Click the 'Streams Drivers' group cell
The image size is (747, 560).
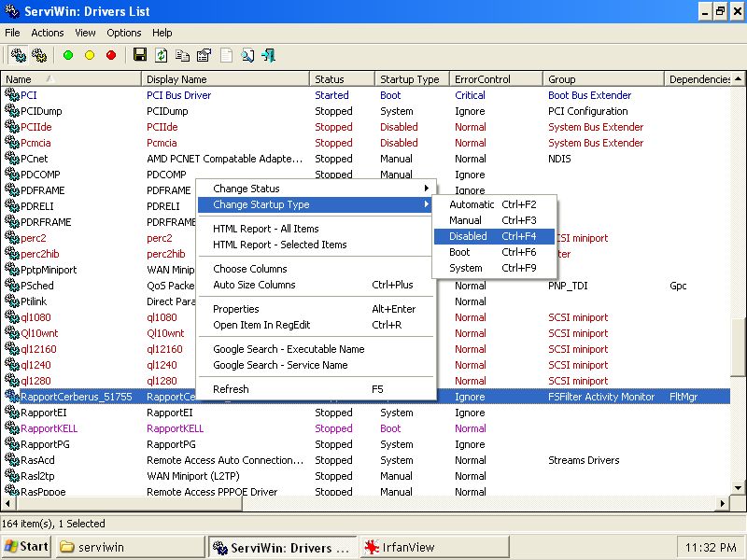pyautogui.click(x=584, y=460)
